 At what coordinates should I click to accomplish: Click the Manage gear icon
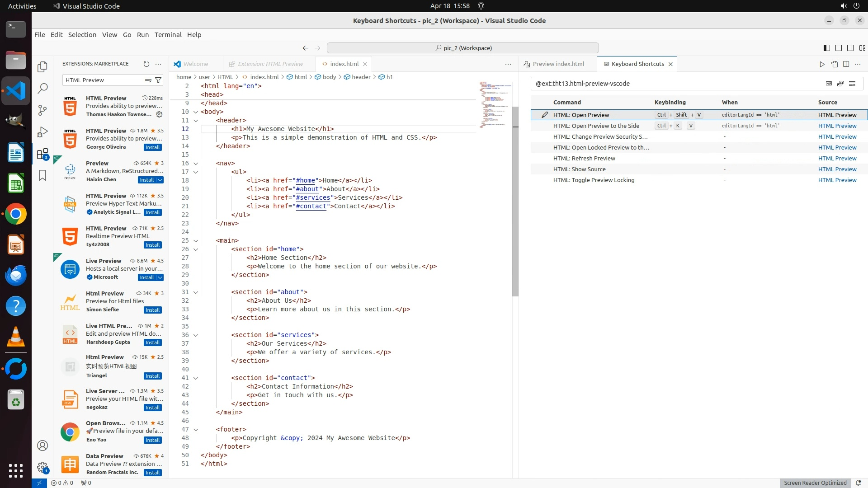point(42,467)
